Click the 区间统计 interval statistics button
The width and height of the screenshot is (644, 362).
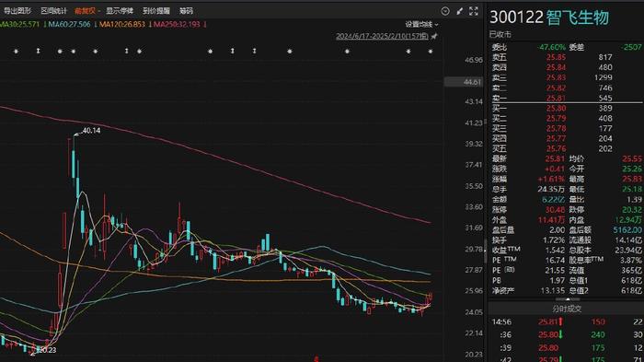tap(53, 11)
